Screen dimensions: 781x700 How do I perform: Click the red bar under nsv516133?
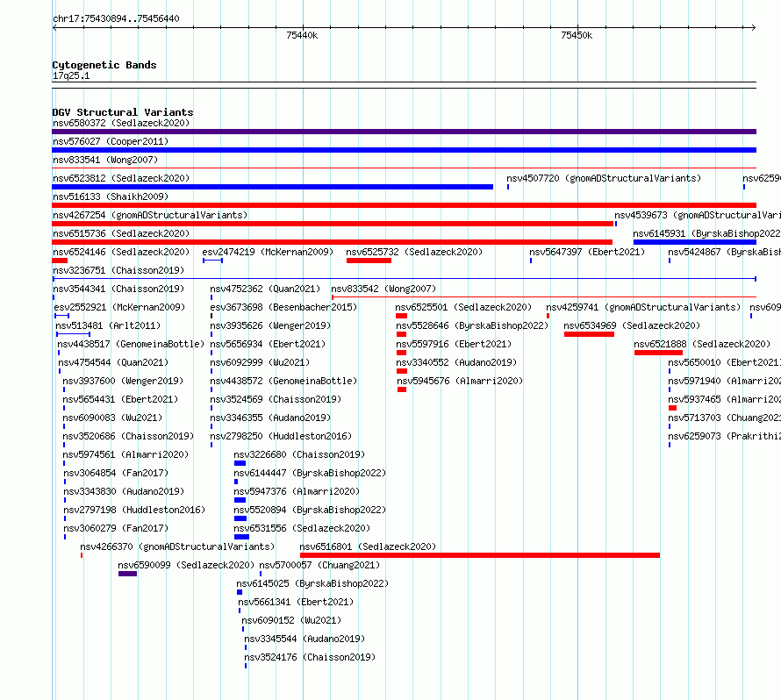[x=404, y=205]
